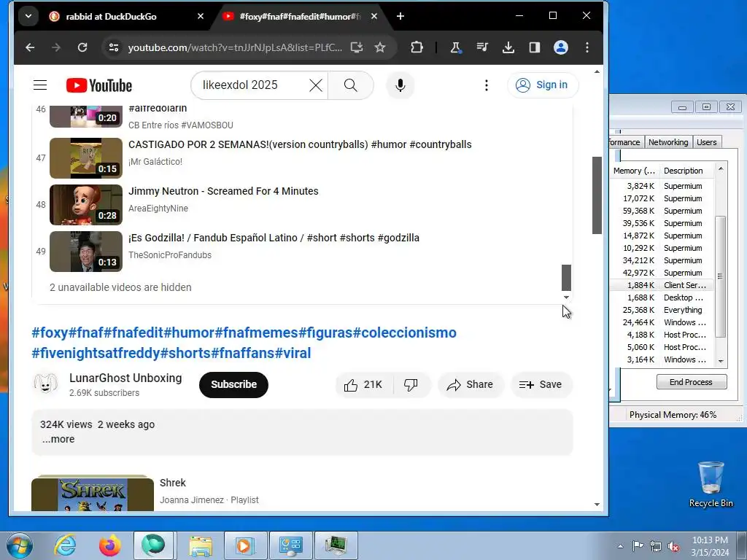Toggle the browser side panel icon

[535, 47]
